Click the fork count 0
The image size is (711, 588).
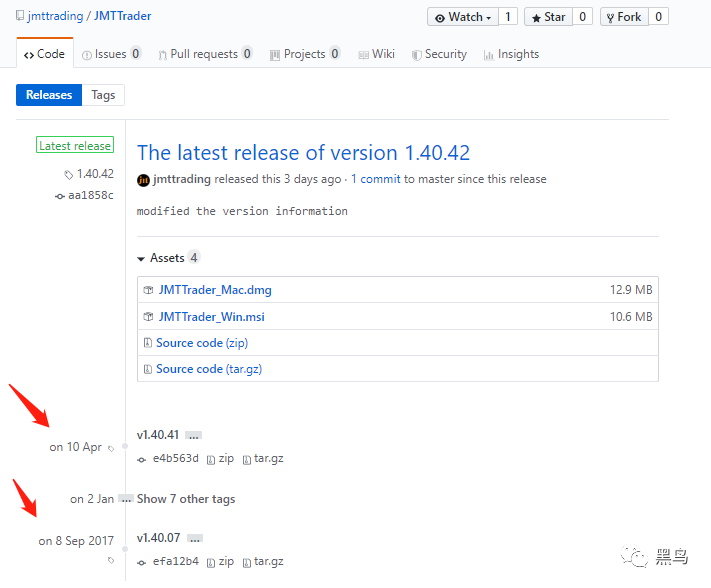(x=658, y=17)
